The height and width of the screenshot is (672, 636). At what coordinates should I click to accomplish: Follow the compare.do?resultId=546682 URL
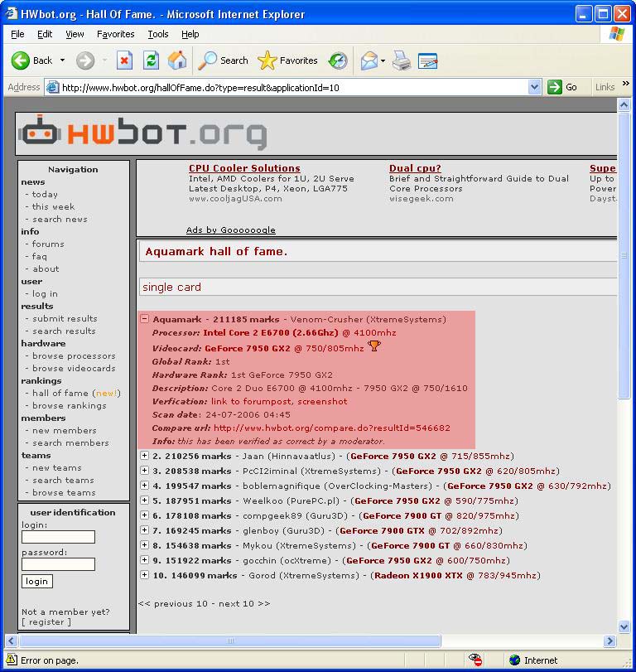[x=332, y=428]
